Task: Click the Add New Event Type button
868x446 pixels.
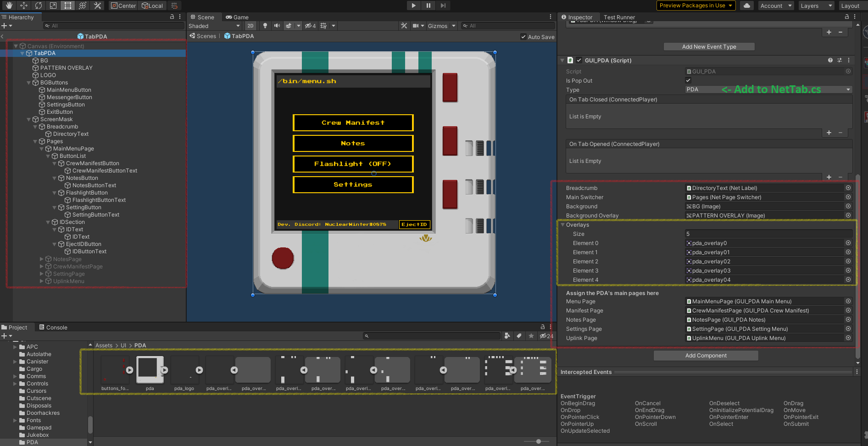Action: 709,47
